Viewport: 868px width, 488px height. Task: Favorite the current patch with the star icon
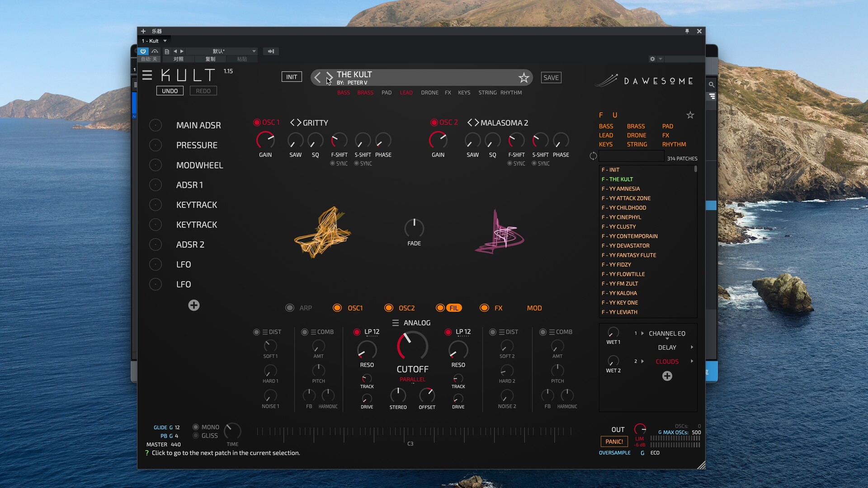pyautogui.click(x=524, y=78)
